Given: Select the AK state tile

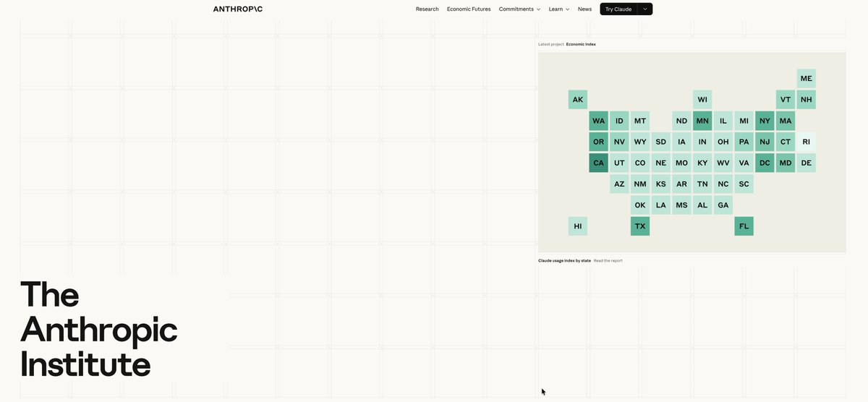Looking at the screenshot, I should pyautogui.click(x=578, y=100).
